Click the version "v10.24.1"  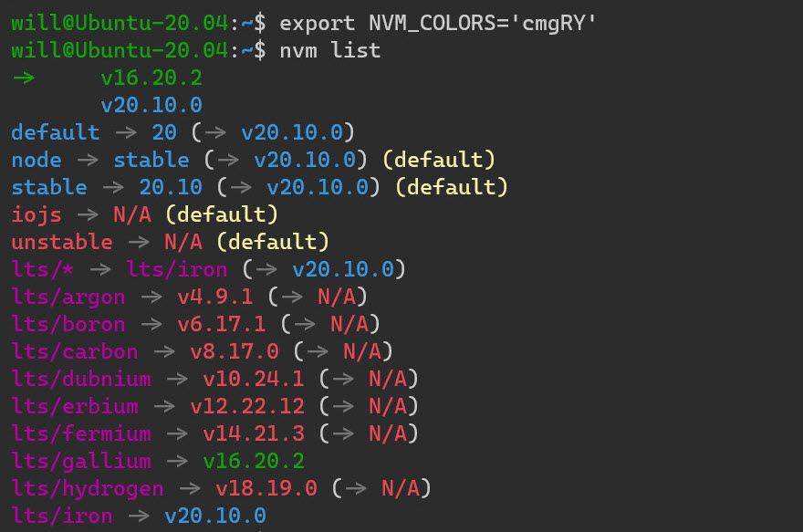pos(254,380)
